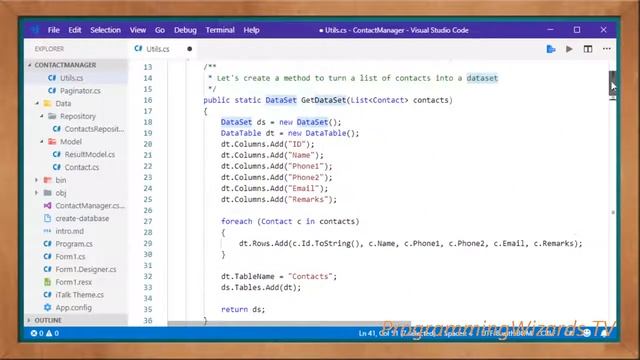
Task: Open the Selection menu
Action: pos(105,30)
